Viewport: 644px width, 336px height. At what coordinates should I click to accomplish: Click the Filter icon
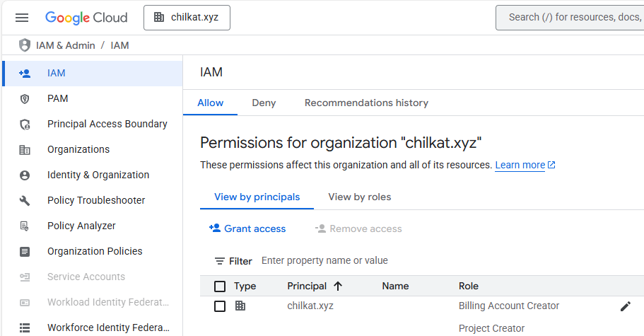(x=220, y=261)
